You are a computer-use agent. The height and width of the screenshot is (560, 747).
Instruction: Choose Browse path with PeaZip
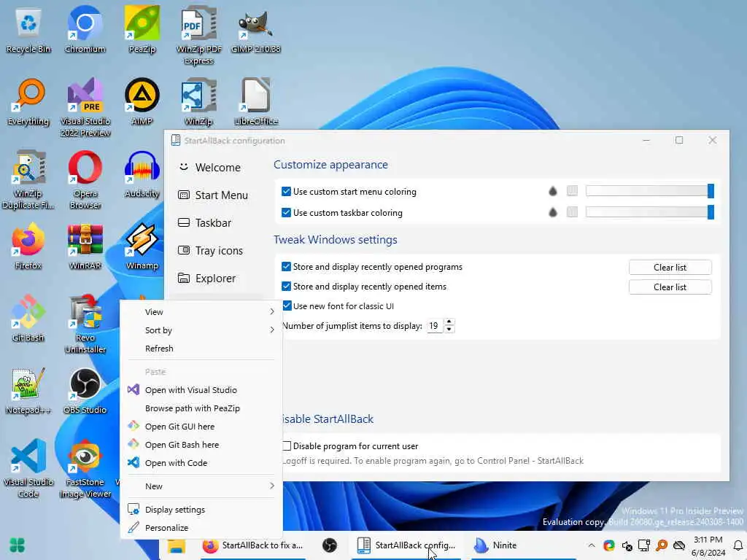(201, 408)
